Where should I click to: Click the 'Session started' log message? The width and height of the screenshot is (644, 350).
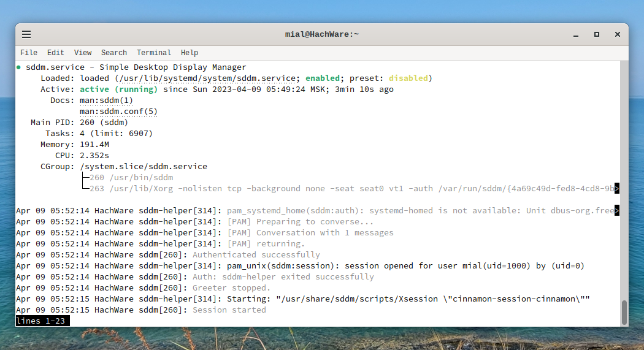pos(229,310)
